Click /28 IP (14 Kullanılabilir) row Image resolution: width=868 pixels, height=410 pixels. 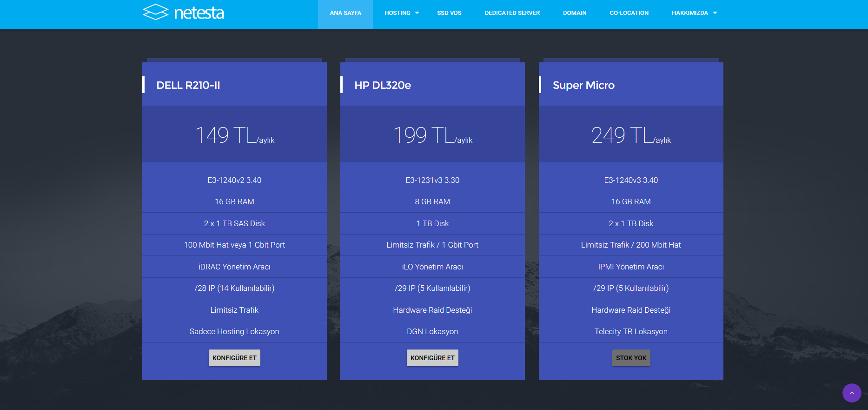[x=234, y=288]
